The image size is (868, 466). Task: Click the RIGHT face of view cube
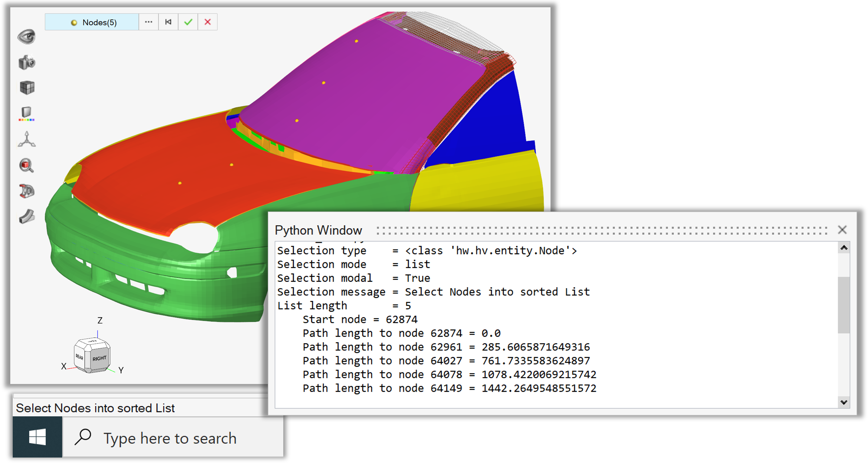(x=99, y=359)
